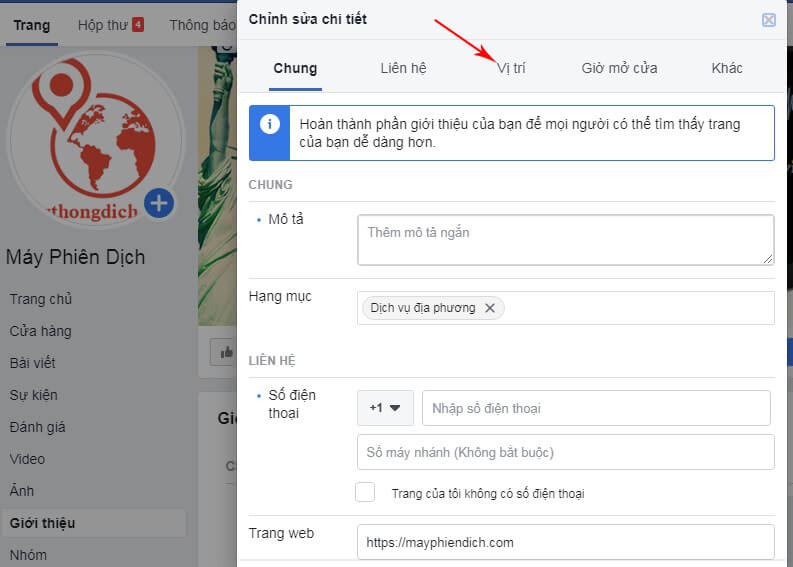
Task: Click the Hoàn thành phần giới thiệu banner text
Action: (519, 133)
